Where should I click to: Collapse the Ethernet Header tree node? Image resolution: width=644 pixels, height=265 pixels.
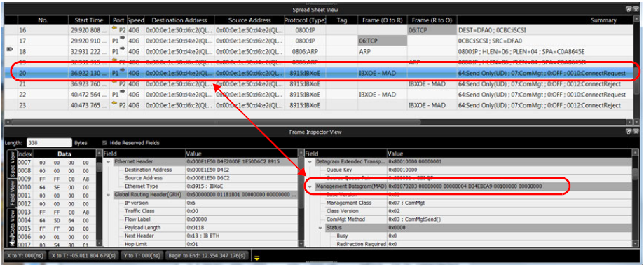click(109, 161)
